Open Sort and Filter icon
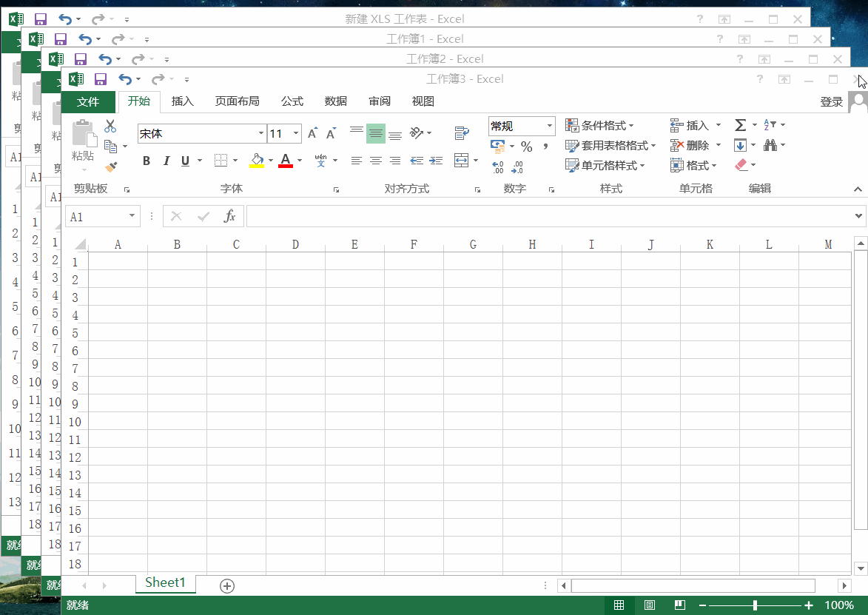 click(770, 125)
